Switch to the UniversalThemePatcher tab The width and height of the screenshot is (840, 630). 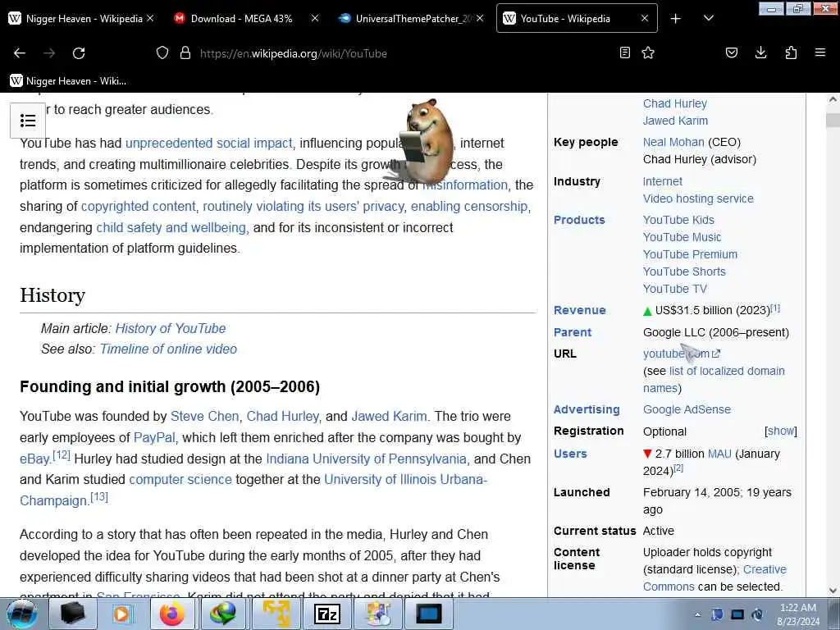(x=413, y=19)
